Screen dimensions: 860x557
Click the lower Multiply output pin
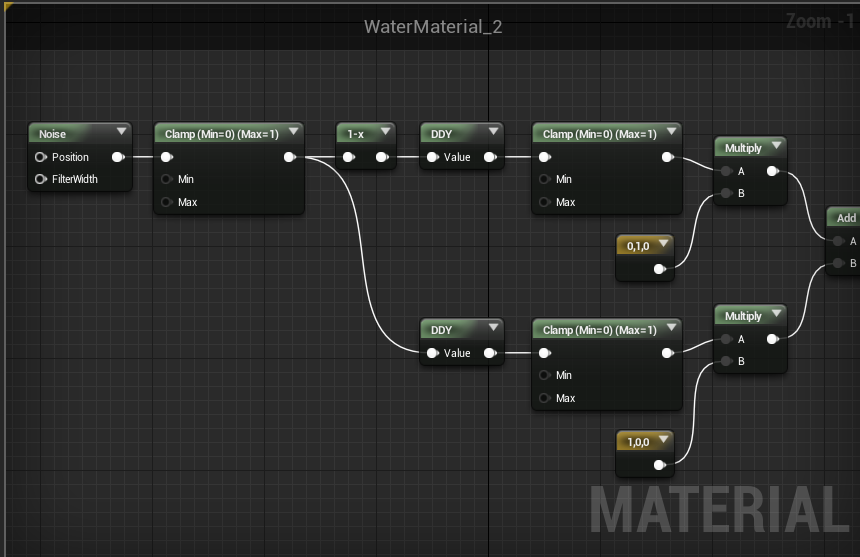773,339
